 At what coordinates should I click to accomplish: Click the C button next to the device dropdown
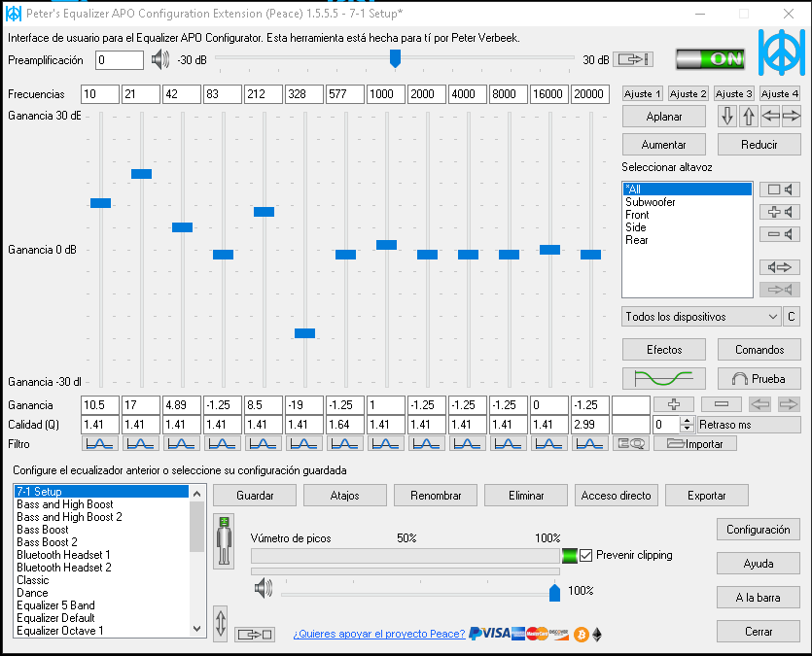point(792,317)
